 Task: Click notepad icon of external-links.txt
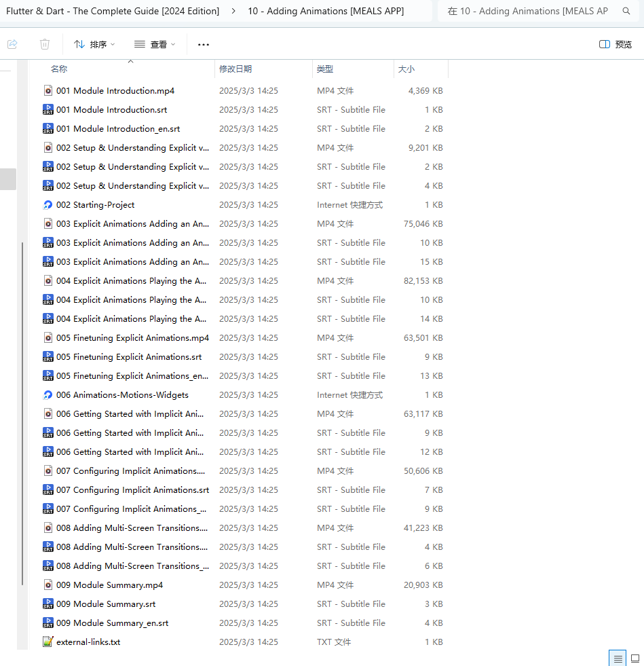click(x=48, y=642)
